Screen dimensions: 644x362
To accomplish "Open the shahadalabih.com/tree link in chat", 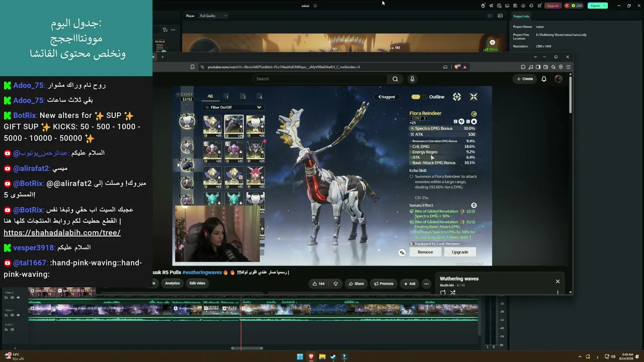I will pos(62,233).
